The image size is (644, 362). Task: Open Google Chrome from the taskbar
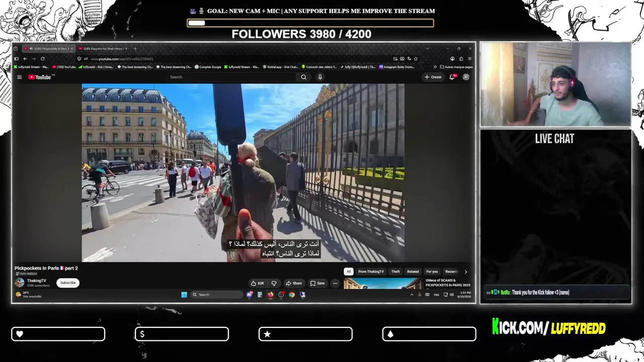292,295
